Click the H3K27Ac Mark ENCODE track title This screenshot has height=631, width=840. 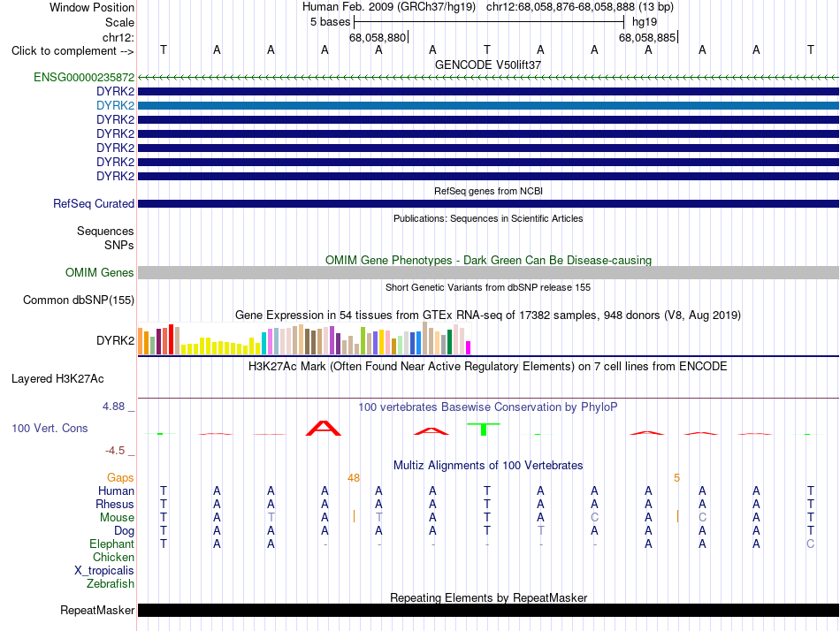(488, 367)
